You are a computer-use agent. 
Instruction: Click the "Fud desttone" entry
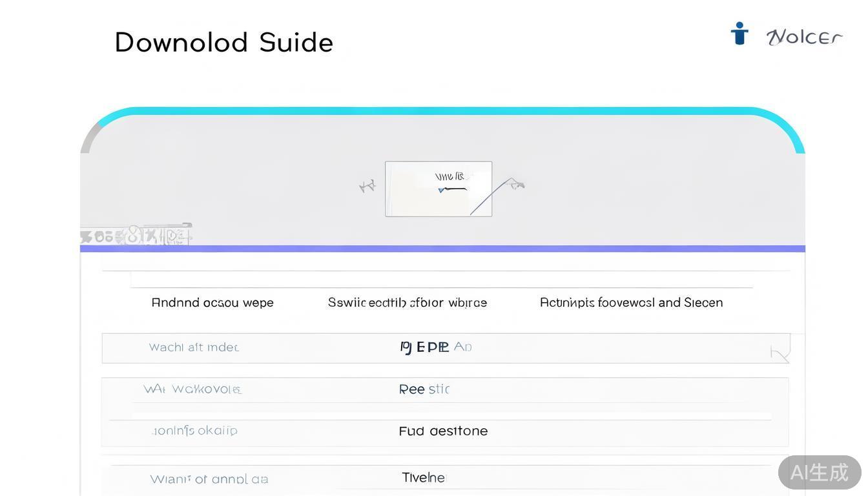tap(443, 431)
